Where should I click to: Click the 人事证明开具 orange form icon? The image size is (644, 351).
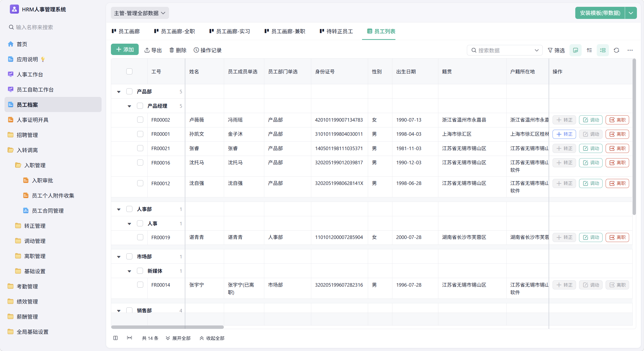pos(11,120)
